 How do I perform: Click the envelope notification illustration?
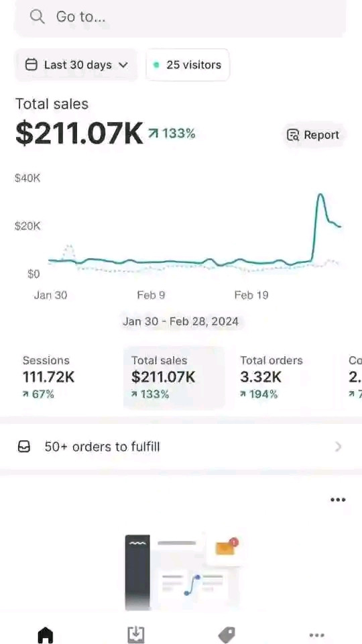226,548
